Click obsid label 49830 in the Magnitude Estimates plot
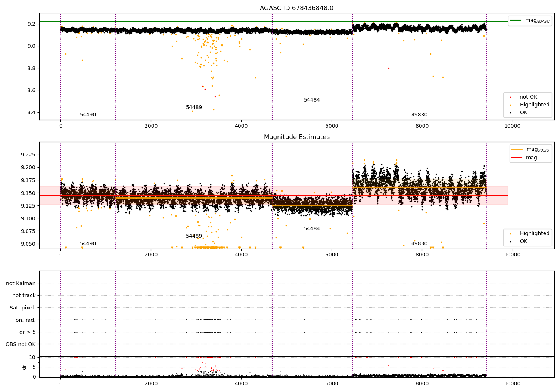Viewport: 560px width, 392px height. point(419,244)
